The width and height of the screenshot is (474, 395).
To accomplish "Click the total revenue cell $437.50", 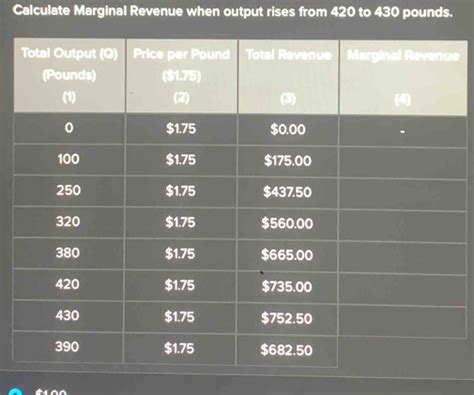I will coord(287,192).
